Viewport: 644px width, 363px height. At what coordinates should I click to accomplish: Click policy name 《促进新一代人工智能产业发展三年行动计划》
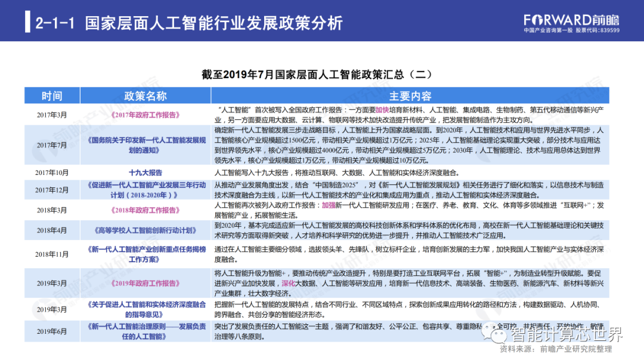click(x=145, y=190)
